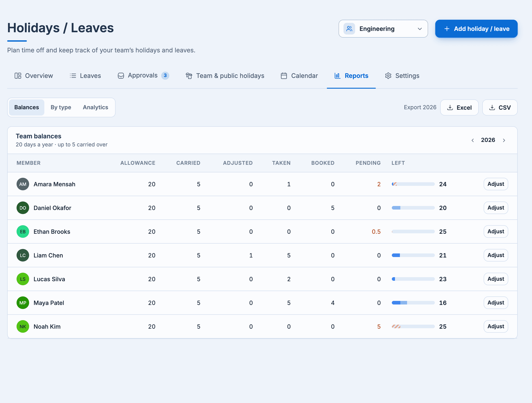The image size is (532, 403).
Task: Click Amara Mensah's AM avatar
Action: 23,184
